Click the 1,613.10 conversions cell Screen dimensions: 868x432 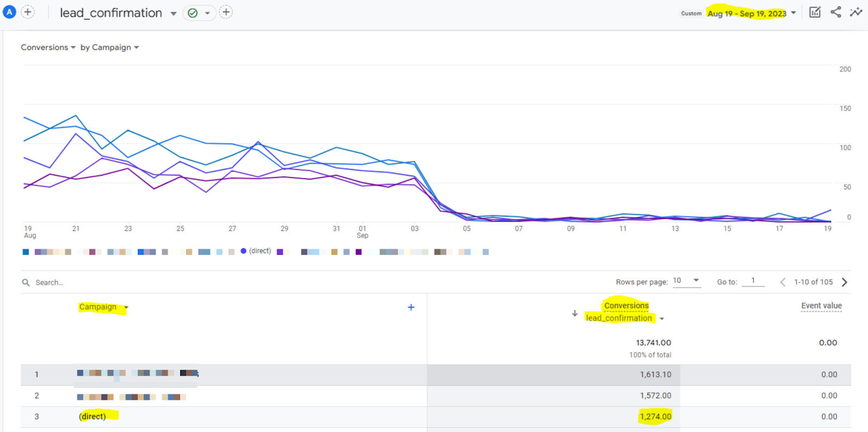click(655, 375)
